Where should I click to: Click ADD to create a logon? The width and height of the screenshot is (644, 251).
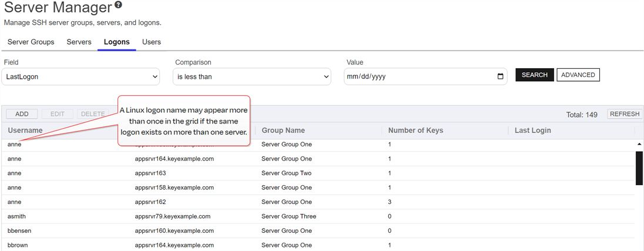(x=22, y=114)
